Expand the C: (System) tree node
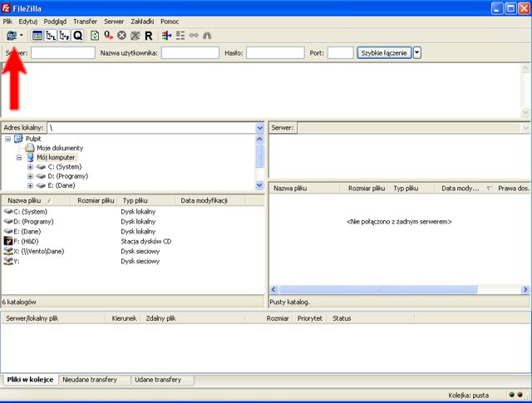532x403 pixels. tap(30, 167)
